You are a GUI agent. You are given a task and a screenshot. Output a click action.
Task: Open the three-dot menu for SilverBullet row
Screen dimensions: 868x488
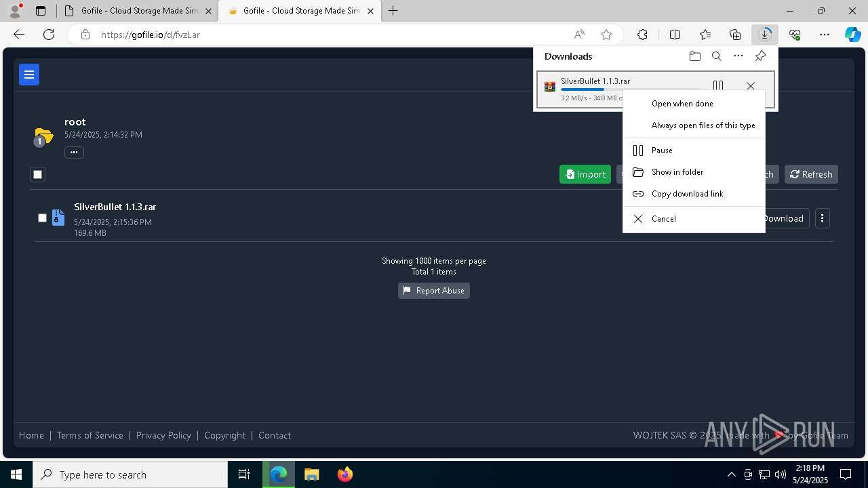823,218
